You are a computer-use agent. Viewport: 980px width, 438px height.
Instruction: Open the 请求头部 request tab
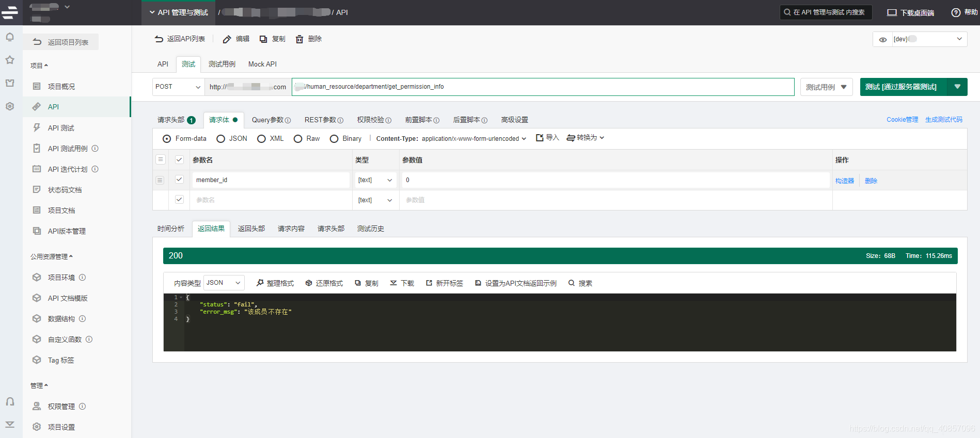pyautogui.click(x=176, y=120)
